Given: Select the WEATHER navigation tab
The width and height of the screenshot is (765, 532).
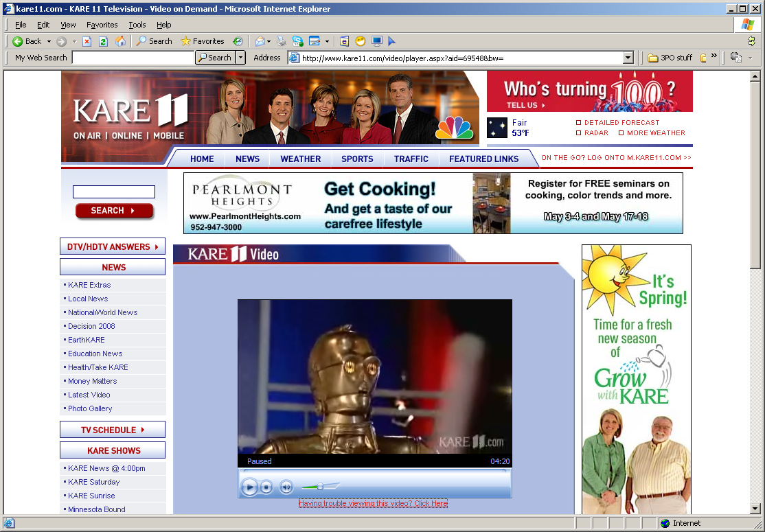Looking at the screenshot, I should tap(300, 159).
